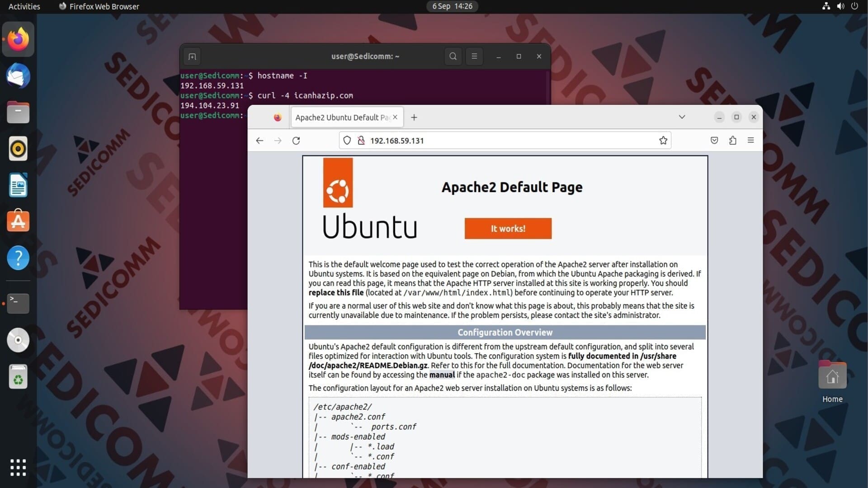Launch LibreOffice Writer from the dock
This screenshot has height=488, width=868.
(18, 185)
